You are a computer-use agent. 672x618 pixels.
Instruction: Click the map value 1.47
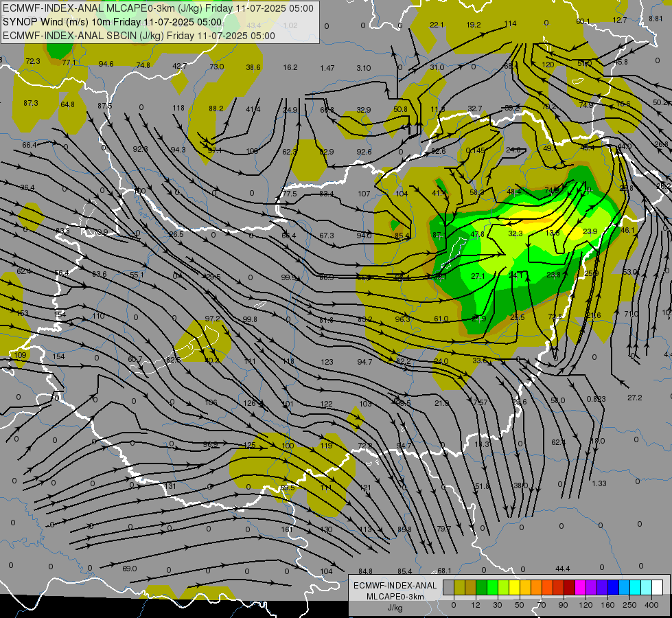pos(327,68)
